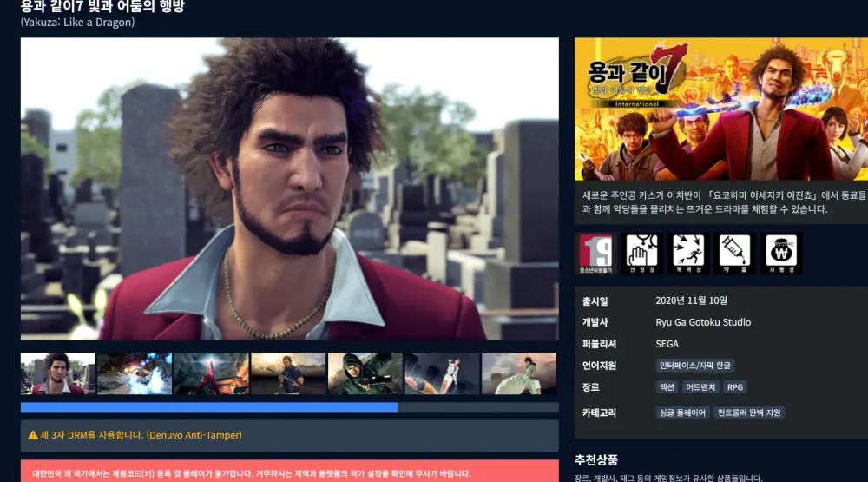Click the blue screenshot carousel progress bar
The height and width of the screenshot is (482, 868).
[208, 407]
